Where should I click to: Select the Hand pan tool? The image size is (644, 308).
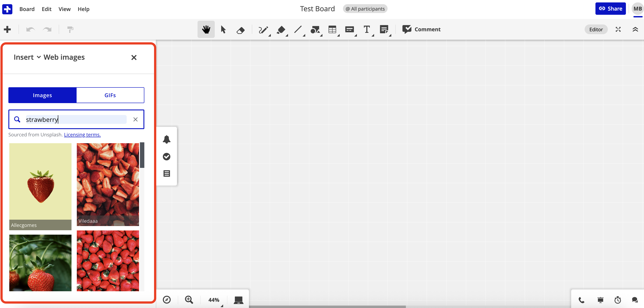pyautogui.click(x=206, y=29)
